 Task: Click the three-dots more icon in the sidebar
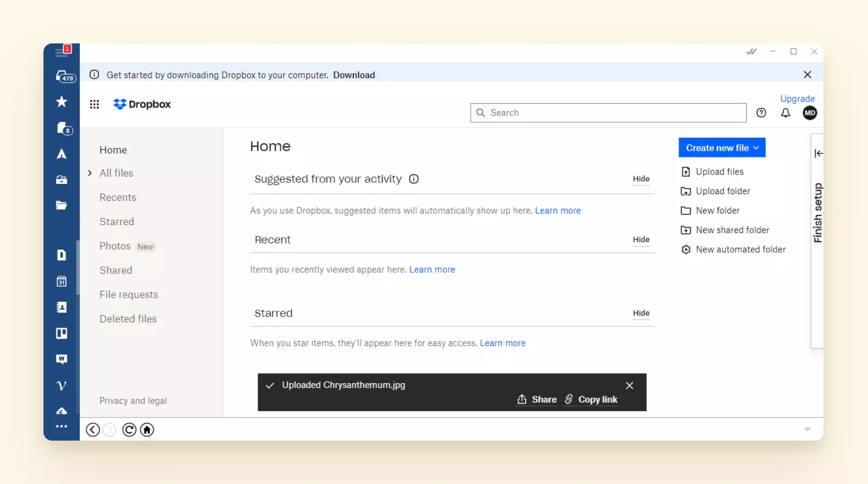(62, 426)
